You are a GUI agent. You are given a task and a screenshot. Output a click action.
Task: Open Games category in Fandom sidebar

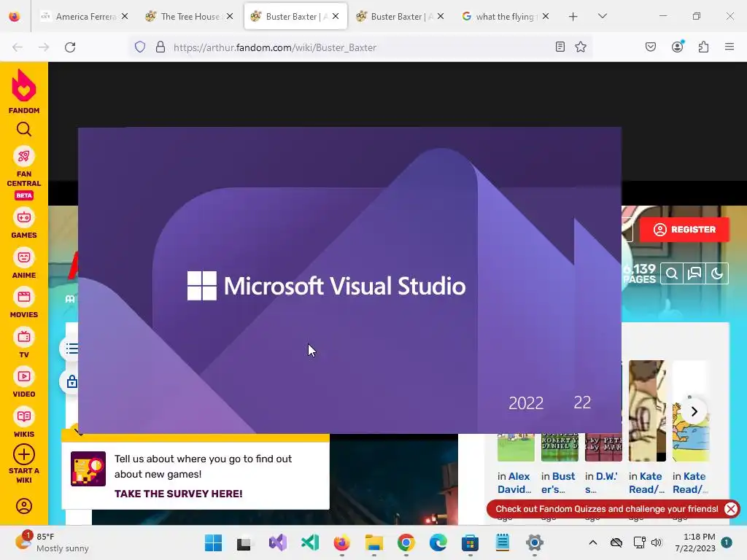[24, 223]
